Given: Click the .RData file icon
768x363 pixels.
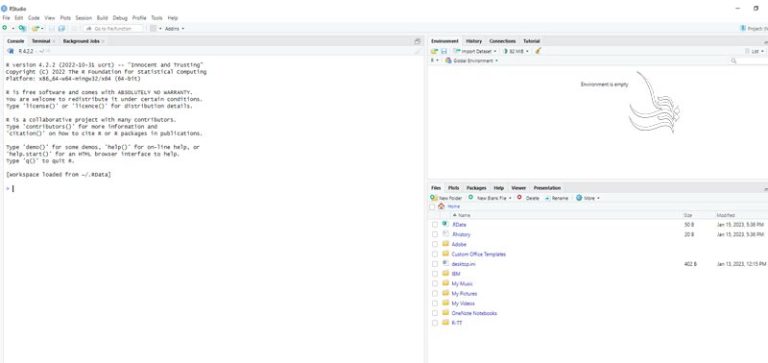Looking at the screenshot, I should [x=445, y=224].
